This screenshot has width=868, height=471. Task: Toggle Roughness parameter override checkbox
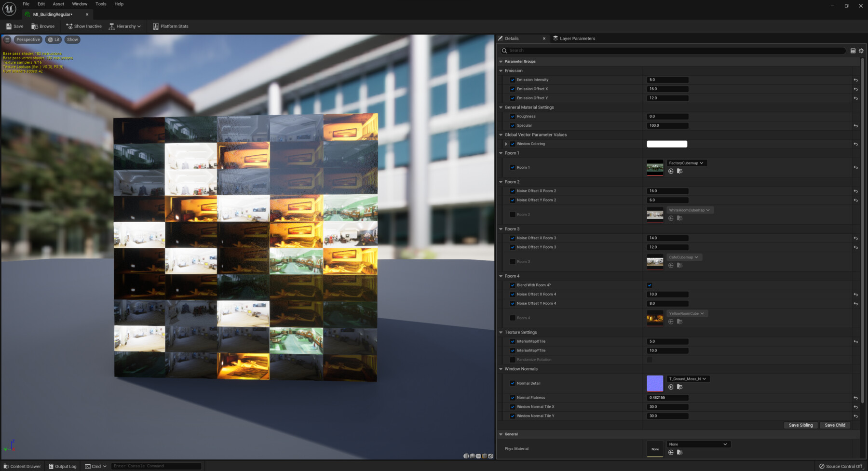coord(513,117)
